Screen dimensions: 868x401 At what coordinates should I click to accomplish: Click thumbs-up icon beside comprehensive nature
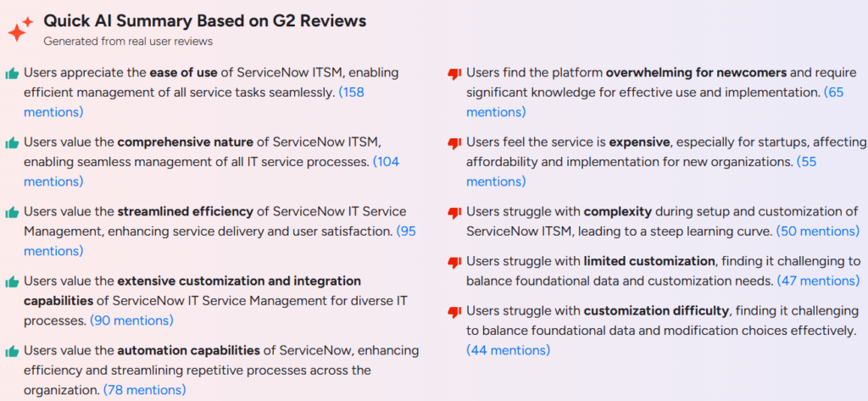click(x=12, y=143)
